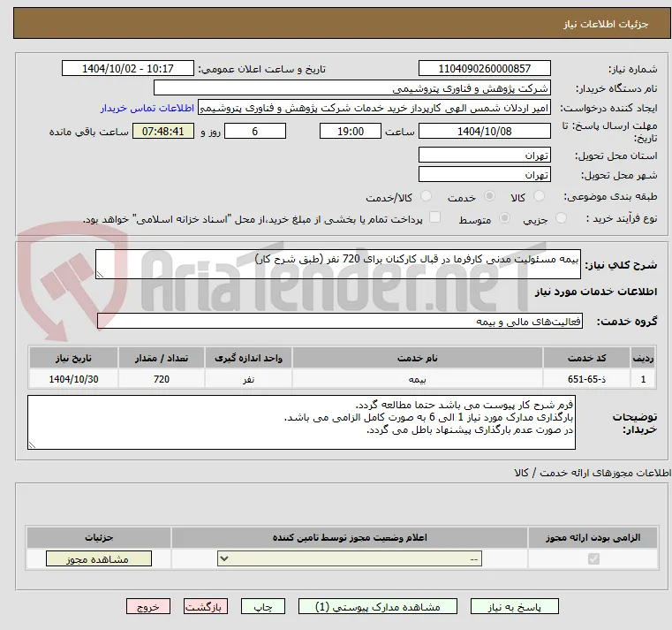Open مشاهده مجوز button in table

click(x=99, y=558)
